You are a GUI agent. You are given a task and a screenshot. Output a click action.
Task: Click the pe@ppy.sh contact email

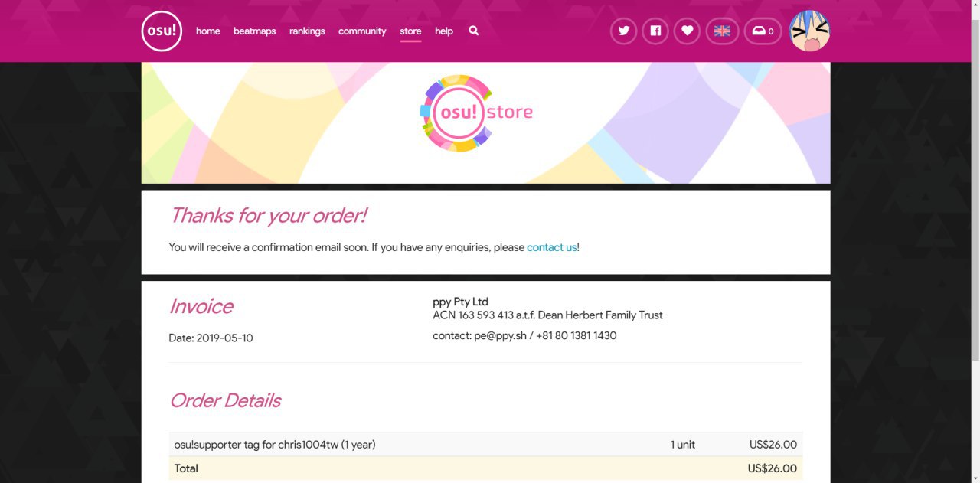(x=501, y=335)
